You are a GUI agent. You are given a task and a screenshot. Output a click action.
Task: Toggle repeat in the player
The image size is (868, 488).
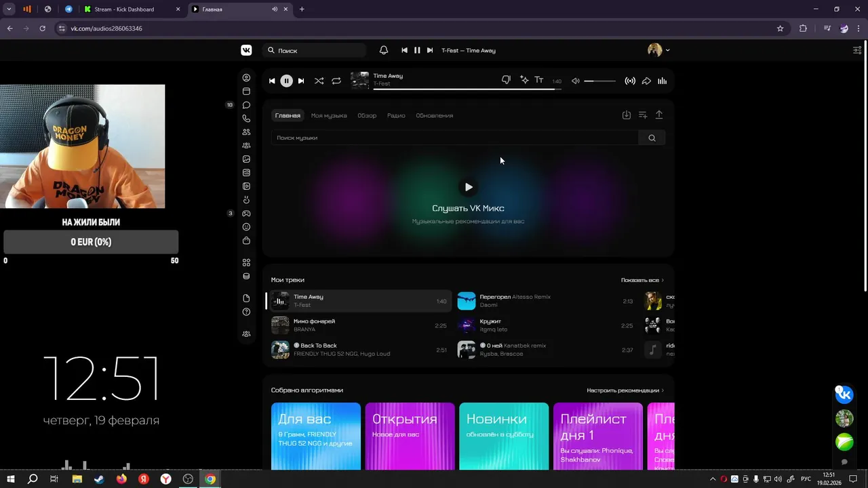tap(336, 81)
